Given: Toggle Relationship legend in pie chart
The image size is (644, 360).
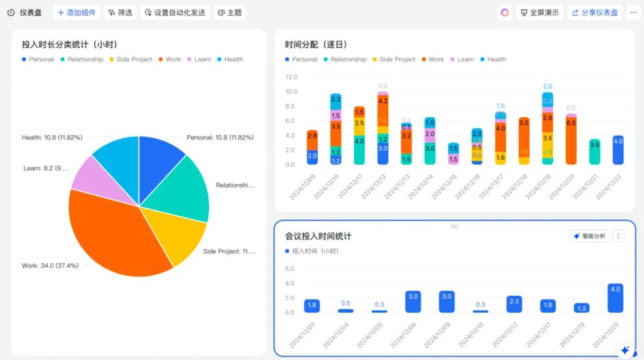Looking at the screenshot, I should (x=82, y=59).
